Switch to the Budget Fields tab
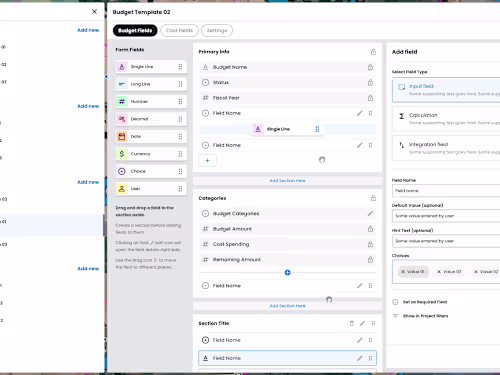This screenshot has width=500, height=375. (135, 30)
